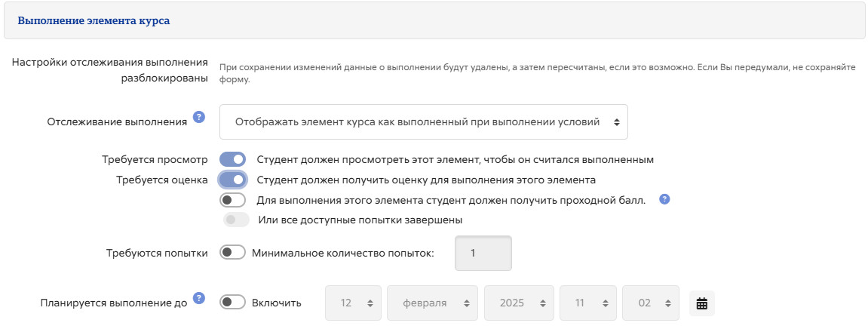Open the month dropdown showing февраля

[432, 303]
